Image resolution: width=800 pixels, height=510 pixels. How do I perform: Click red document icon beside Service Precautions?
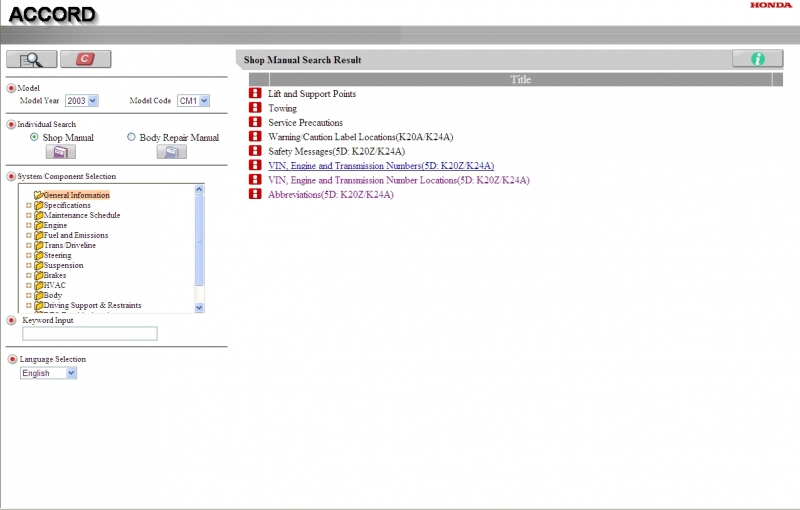(255, 122)
